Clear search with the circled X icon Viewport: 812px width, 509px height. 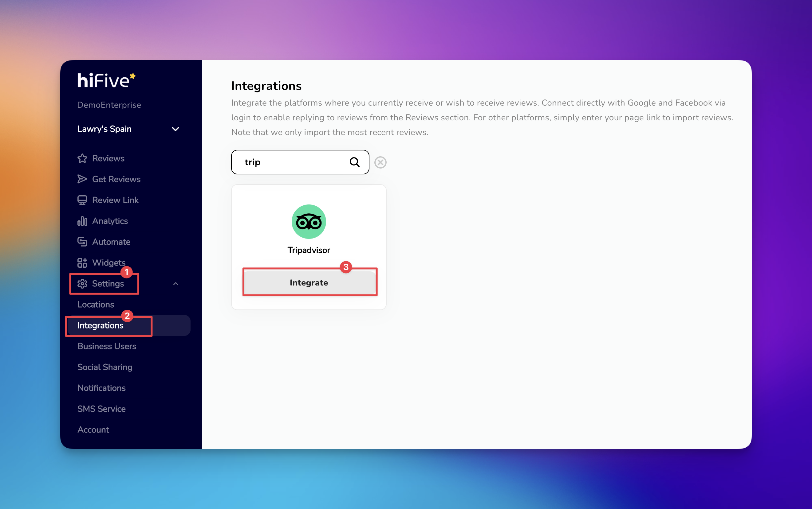coord(380,162)
